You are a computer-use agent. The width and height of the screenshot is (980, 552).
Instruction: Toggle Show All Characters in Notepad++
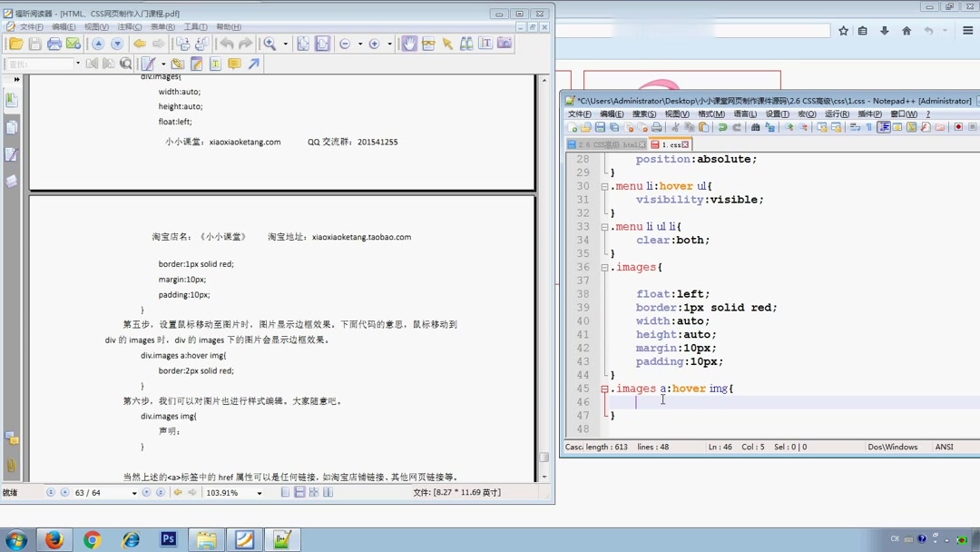coord(869,127)
